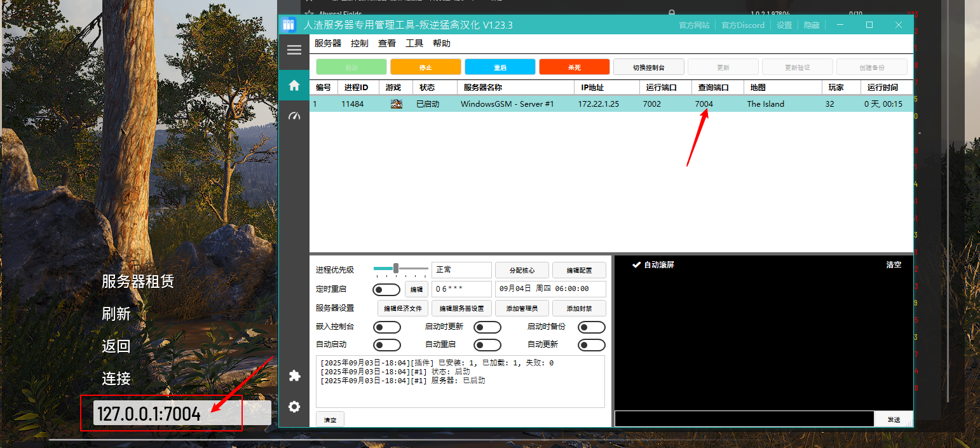Viewport: 980px width, 448px height.
Task: Click the plugins puzzle icon
Action: 294,376
